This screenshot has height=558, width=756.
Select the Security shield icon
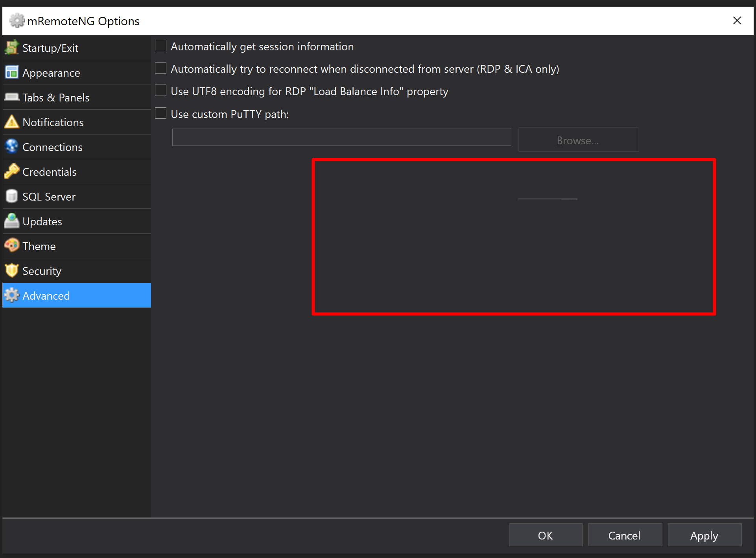pyautogui.click(x=12, y=271)
